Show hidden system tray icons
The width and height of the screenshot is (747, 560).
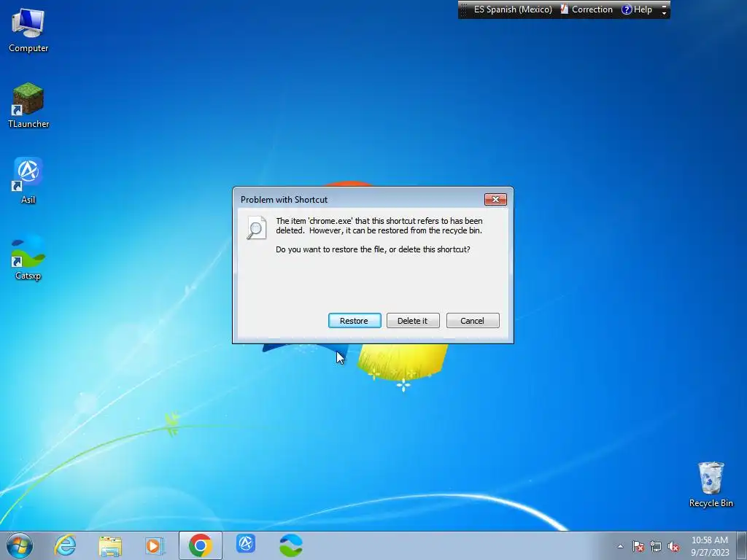(x=620, y=546)
